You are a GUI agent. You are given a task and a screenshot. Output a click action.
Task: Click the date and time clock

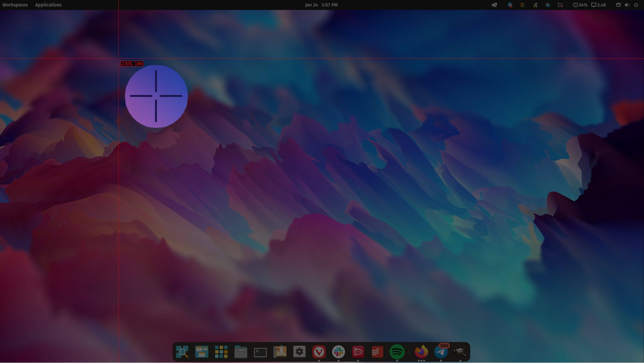click(321, 5)
